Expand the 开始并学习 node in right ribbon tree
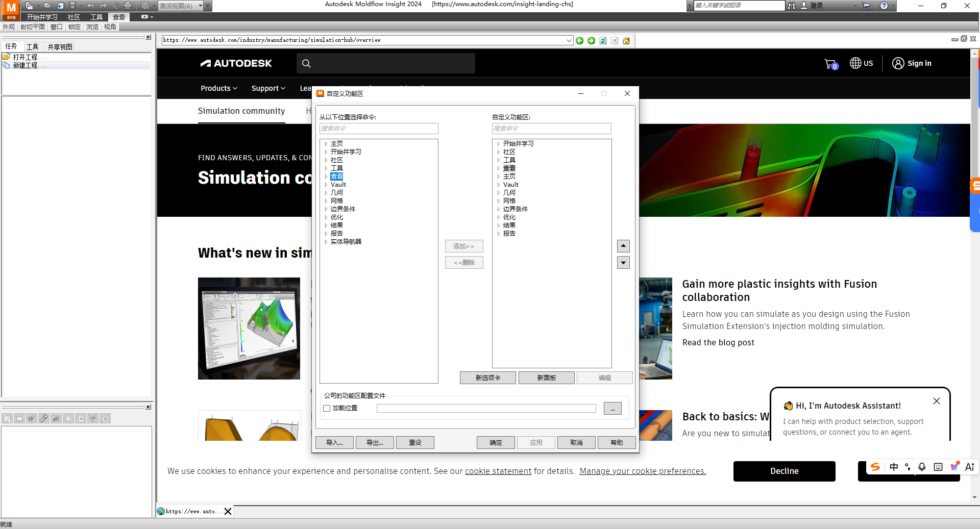 tap(499, 144)
